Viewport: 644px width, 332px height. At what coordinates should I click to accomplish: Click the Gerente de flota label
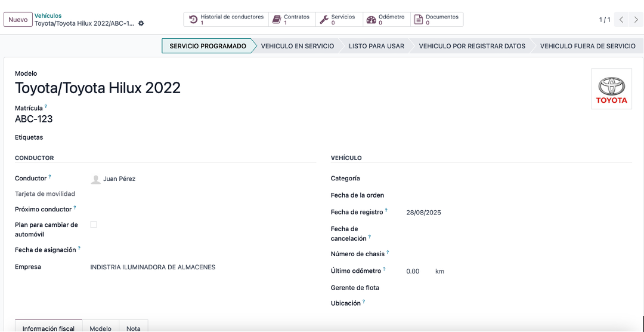(355, 288)
